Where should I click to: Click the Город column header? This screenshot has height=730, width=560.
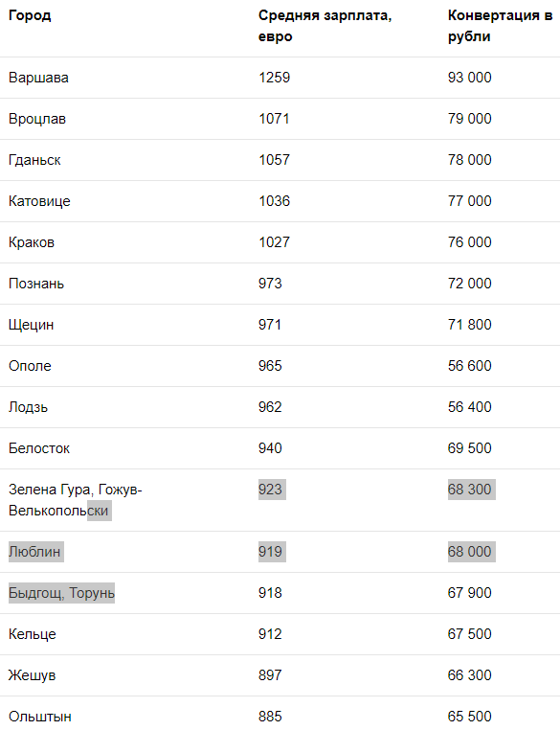click(x=30, y=16)
